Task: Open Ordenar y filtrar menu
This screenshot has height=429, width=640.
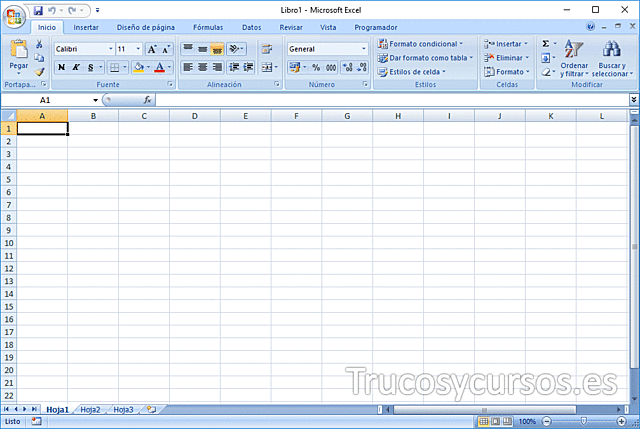Action: coord(574,58)
